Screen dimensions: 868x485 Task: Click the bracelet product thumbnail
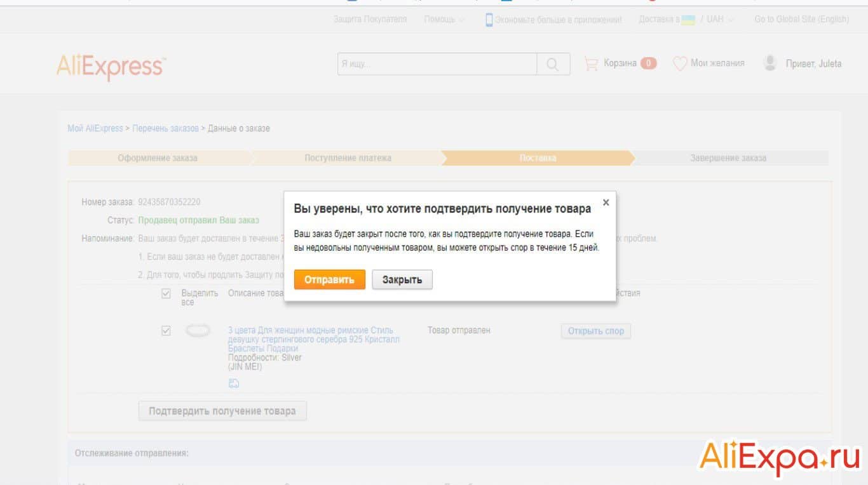(198, 331)
